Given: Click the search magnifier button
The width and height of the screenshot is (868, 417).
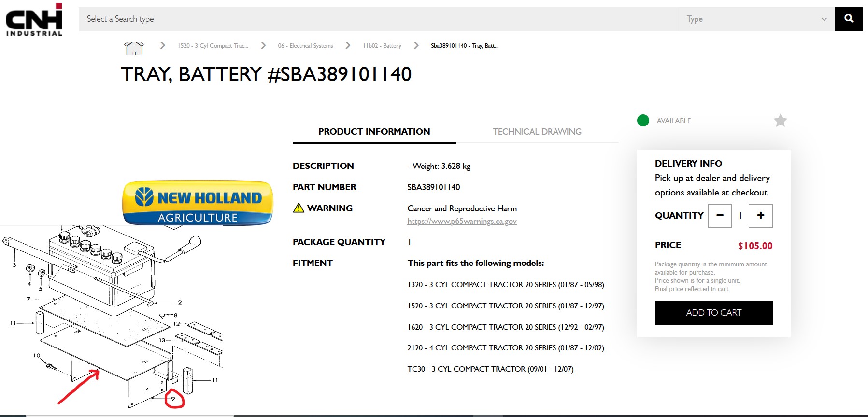Looking at the screenshot, I should click(x=849, y=19).
